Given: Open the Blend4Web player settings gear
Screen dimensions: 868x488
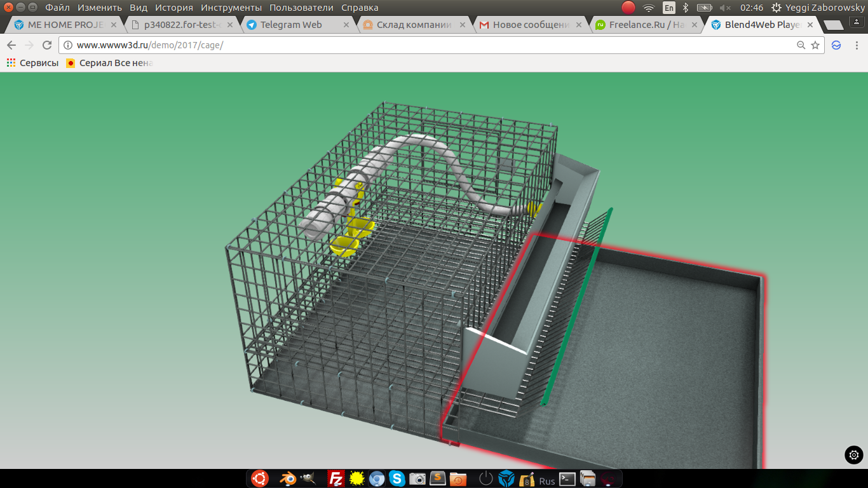Looking at the screenshot, I should click(x=854, y=455).
